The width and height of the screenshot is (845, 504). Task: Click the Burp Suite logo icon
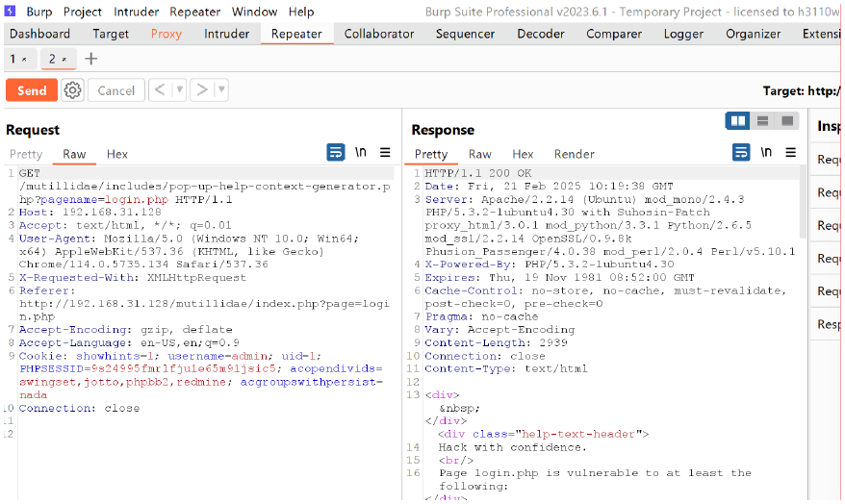coord(10,11)
